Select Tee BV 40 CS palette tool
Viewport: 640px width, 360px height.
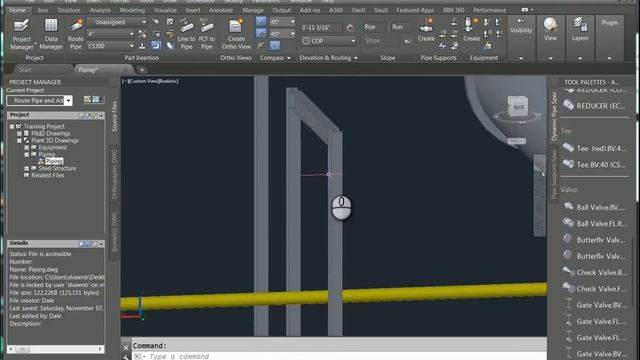point(594,165)
